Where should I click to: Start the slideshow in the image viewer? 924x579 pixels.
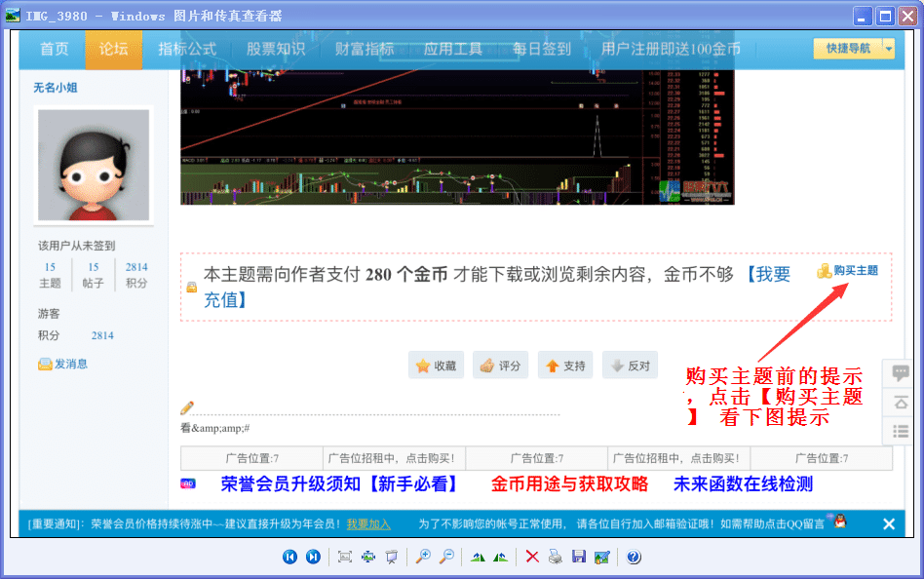click(393, 557)
